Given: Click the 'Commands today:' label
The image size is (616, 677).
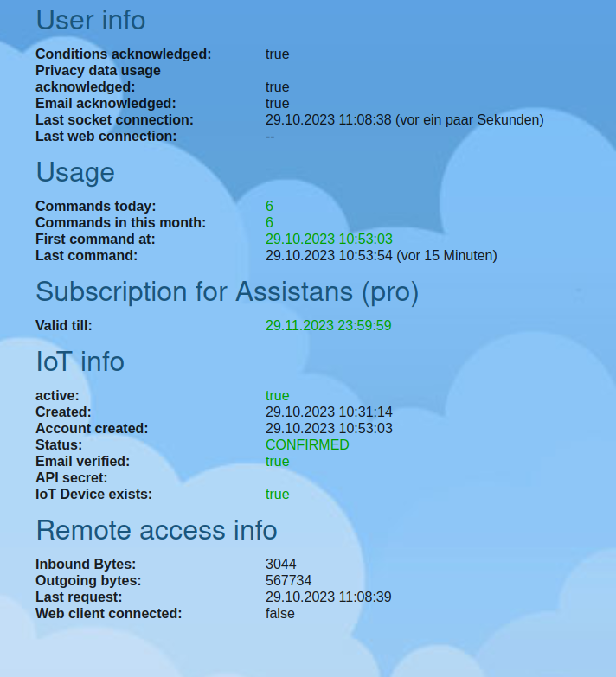Looking at the screenshot, I should click(96, 207).
